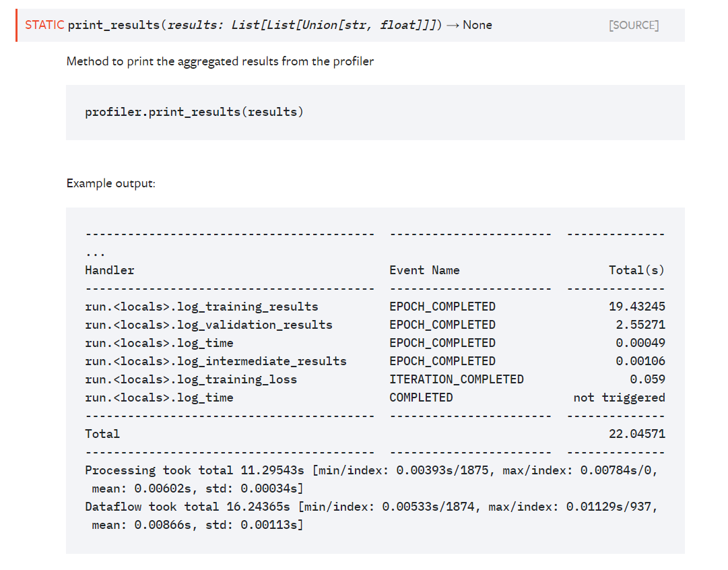The height and width of the screenshot is (570, 728).
Task: Select the log_training_results handler row
Action: (x=201, y=307)
